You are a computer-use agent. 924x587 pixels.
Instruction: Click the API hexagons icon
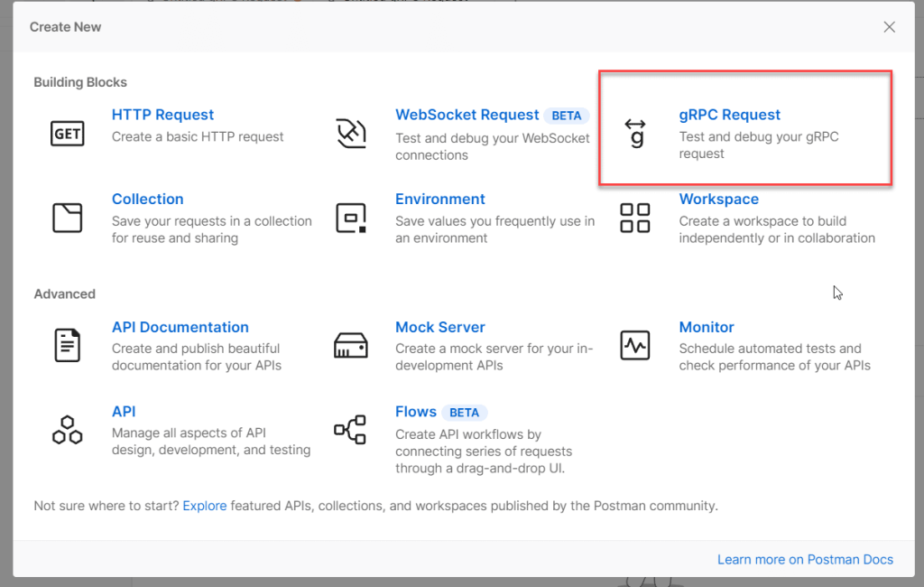point(67,430)
